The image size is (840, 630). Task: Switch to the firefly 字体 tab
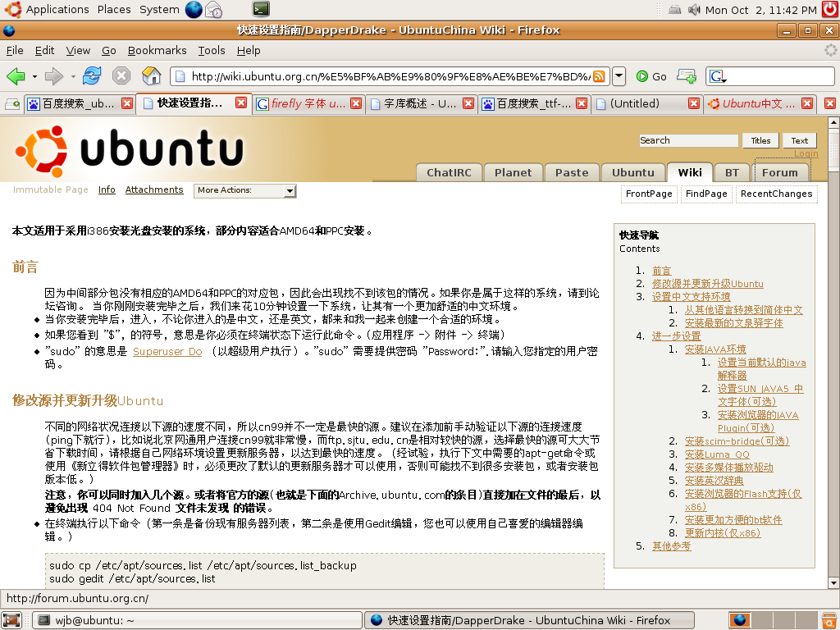click(308, 103)
